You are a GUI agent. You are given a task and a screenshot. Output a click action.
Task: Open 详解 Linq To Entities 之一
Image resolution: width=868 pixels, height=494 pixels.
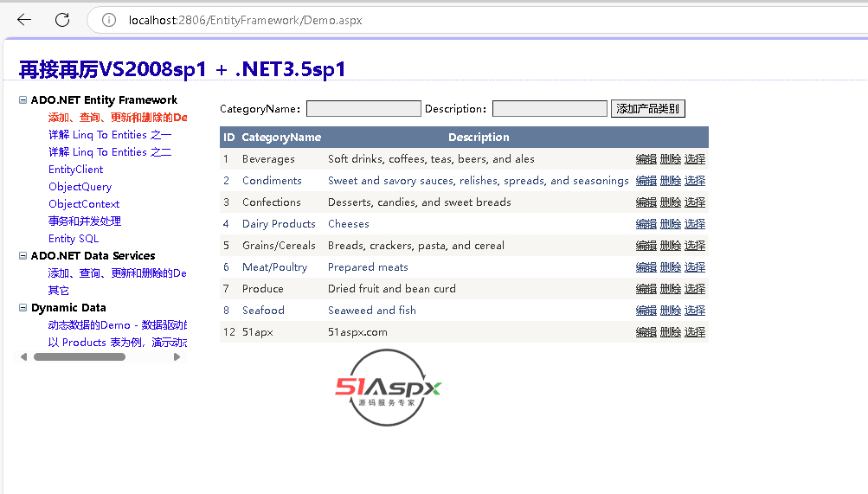pyautogui.click(x=110, y=135)
